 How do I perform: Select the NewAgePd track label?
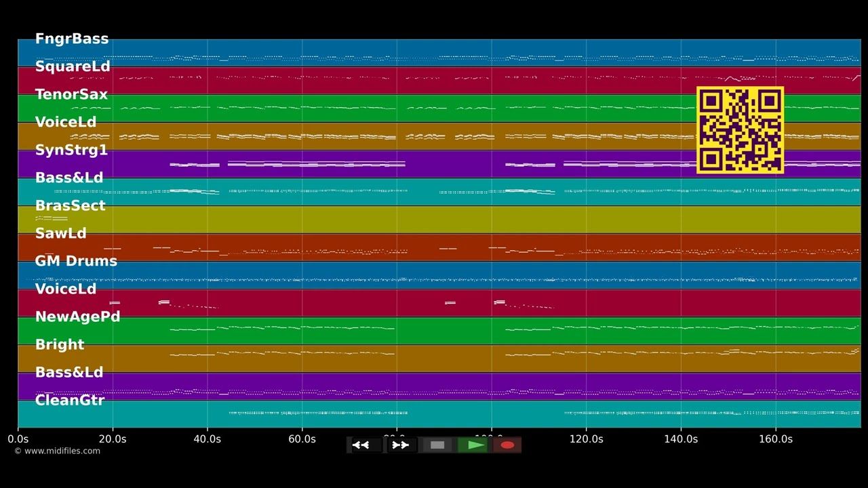(x=77, y=317)
